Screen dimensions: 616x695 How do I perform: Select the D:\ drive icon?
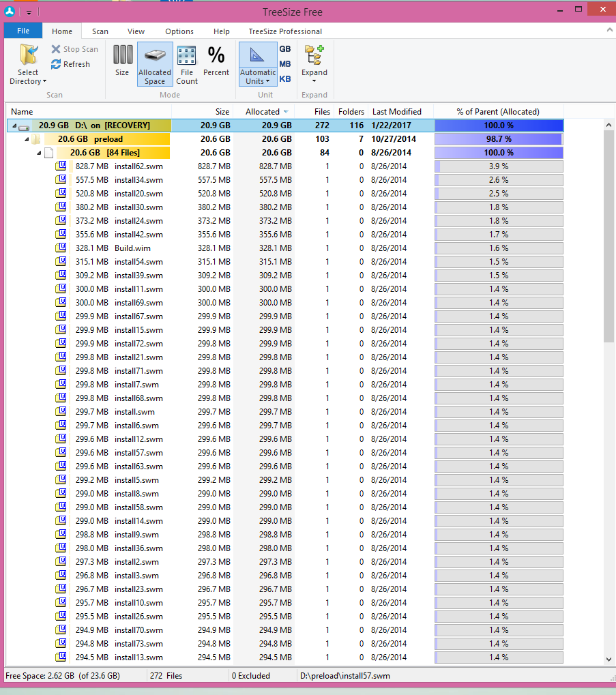[x=24, y=128]
